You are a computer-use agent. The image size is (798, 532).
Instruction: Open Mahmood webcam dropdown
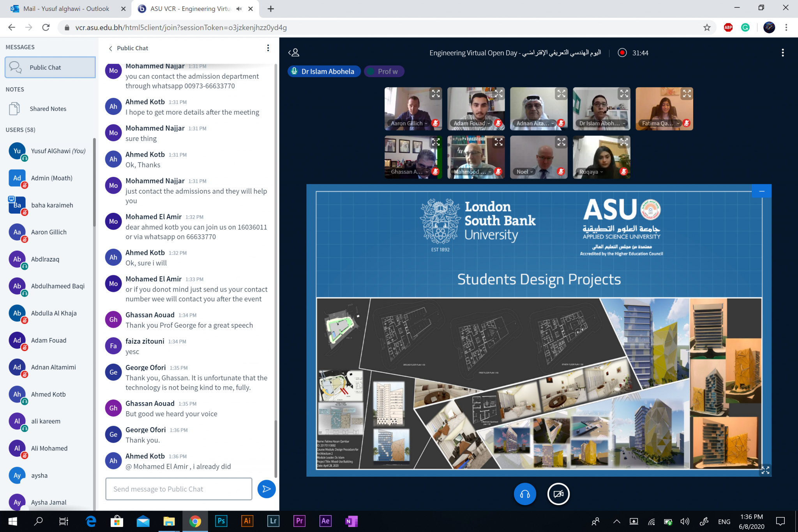pos(472,171)
